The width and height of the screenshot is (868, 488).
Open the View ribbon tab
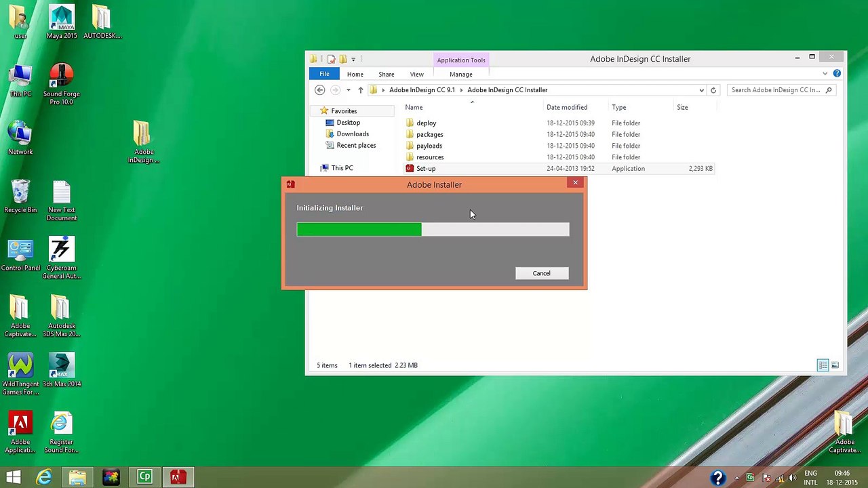pos(417,74)
